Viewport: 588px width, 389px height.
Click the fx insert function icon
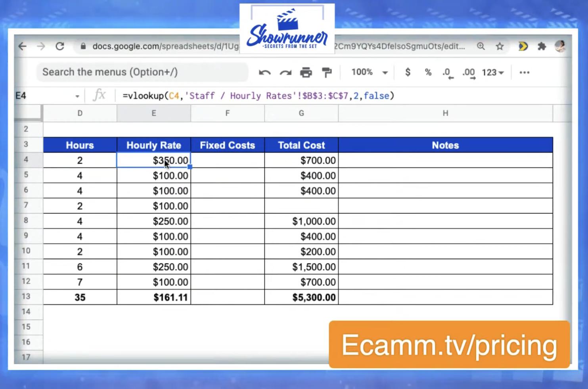pyautogui.click(x=100, y=95)
